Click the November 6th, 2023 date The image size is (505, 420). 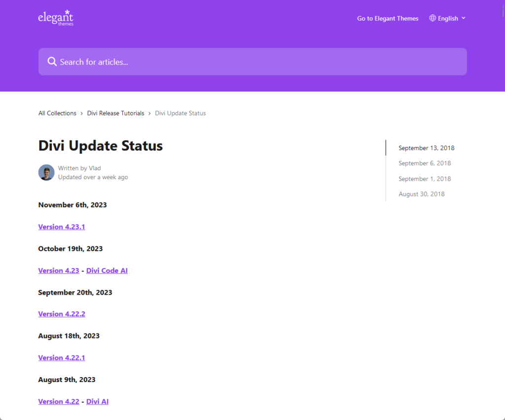pos(72,205)
